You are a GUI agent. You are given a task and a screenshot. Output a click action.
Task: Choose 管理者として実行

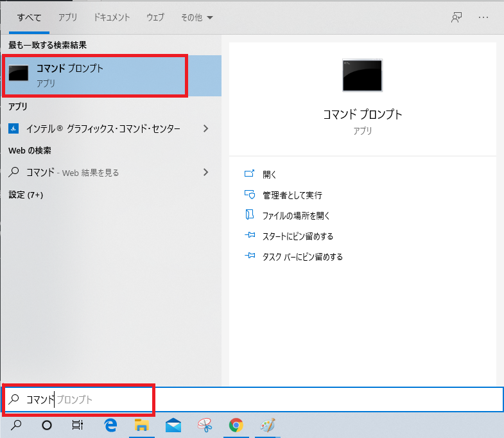point(292,195)
